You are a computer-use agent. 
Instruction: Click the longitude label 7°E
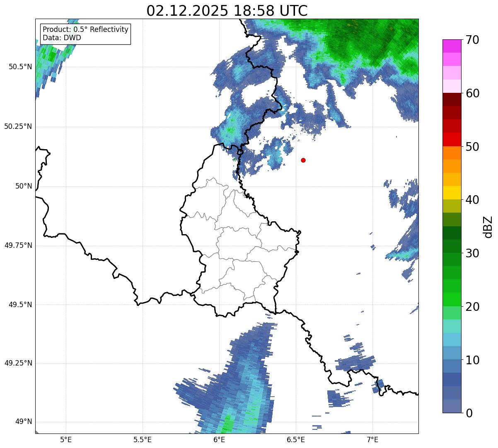point(372,439)
